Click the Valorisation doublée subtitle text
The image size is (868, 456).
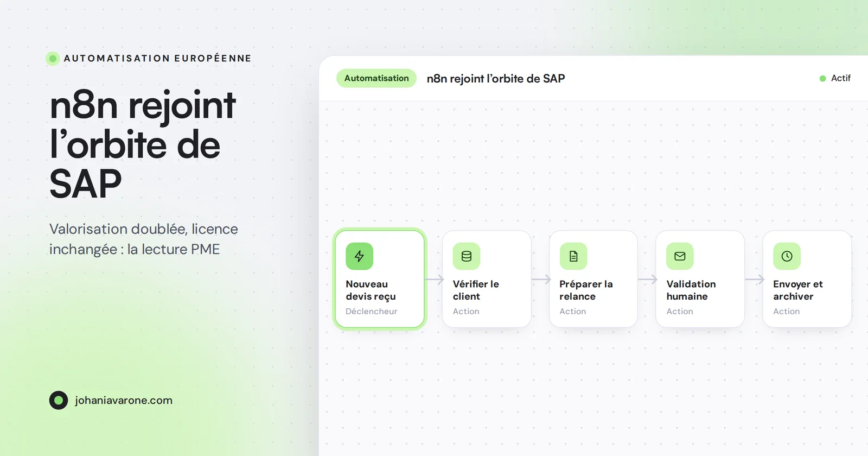tap(144, 239)
